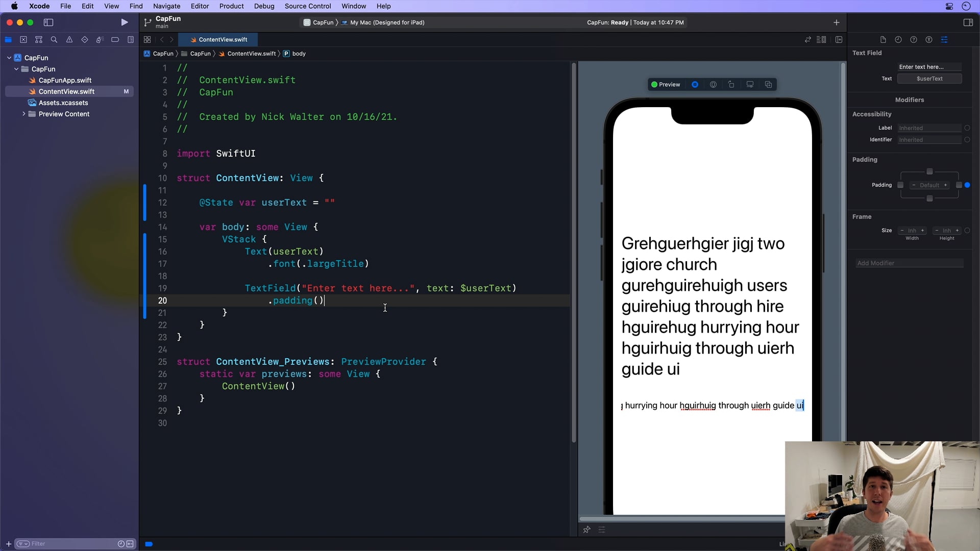The image size is (980, 551).
Task: Toggle the top padding edge checkbox
Action: pyautogui.click(x=929, y=171)
